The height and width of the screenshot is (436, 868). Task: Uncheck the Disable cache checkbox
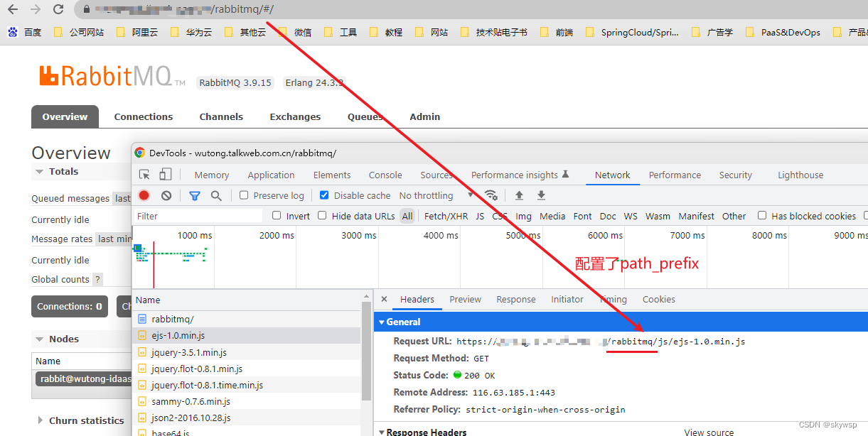click(324, 195)
